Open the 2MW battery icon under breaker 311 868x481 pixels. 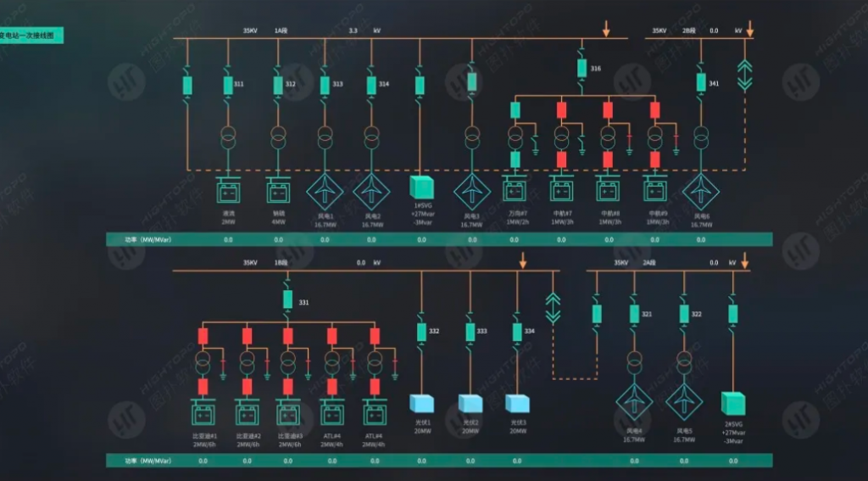coord(228,190)
